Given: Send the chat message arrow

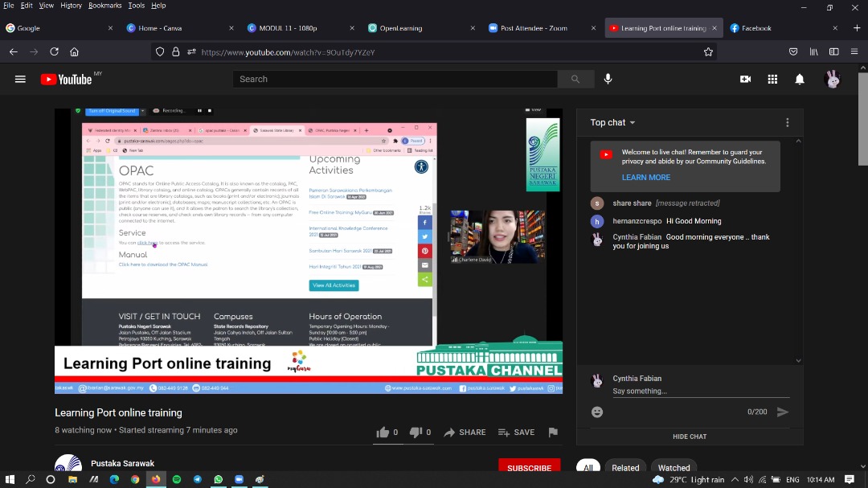Looking at the screenshot, I should pyautogui.click(x=782, y=412).
